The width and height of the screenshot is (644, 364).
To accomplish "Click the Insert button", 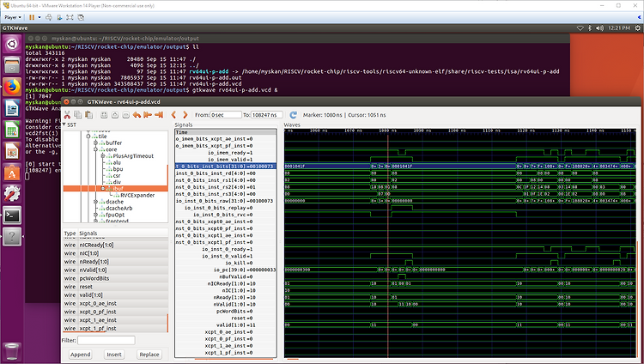I will coord(114,355).
